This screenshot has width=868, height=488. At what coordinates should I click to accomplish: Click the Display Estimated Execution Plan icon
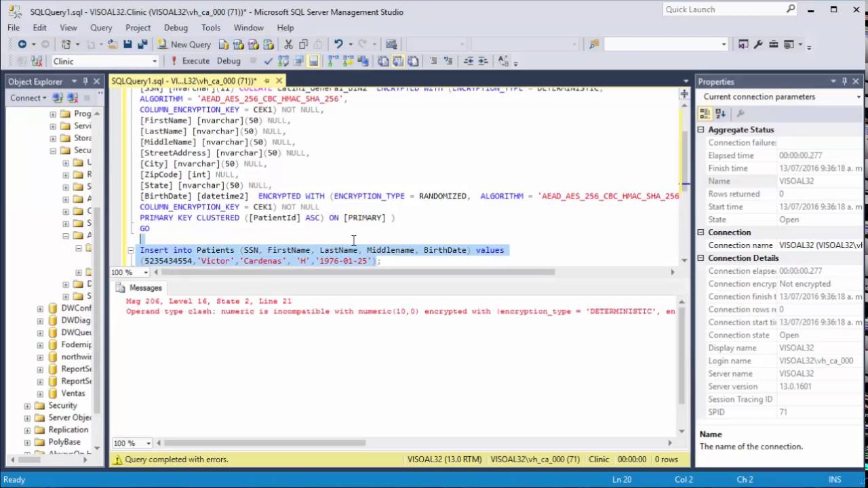[x=283, y=61]
